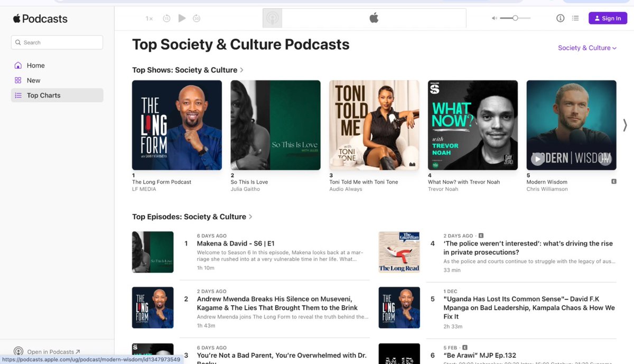Click the podcast artwork placeholder in player

coord(273,18)
